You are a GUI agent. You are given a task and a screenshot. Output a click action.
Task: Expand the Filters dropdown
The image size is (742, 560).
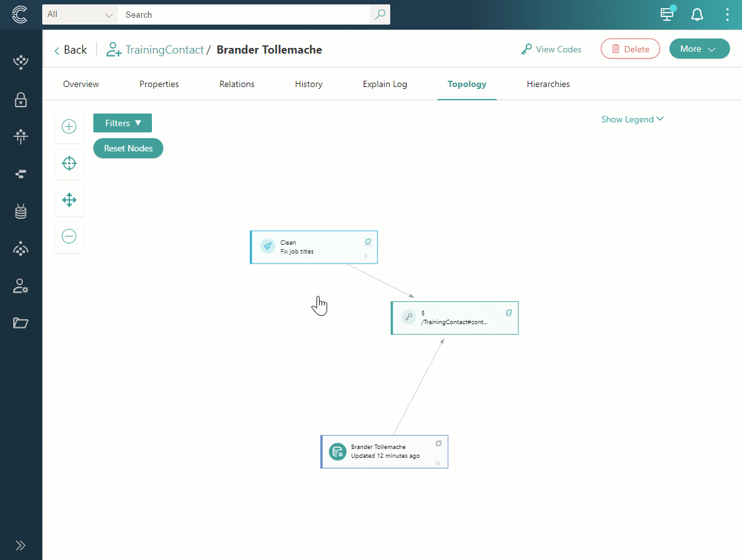122,123
